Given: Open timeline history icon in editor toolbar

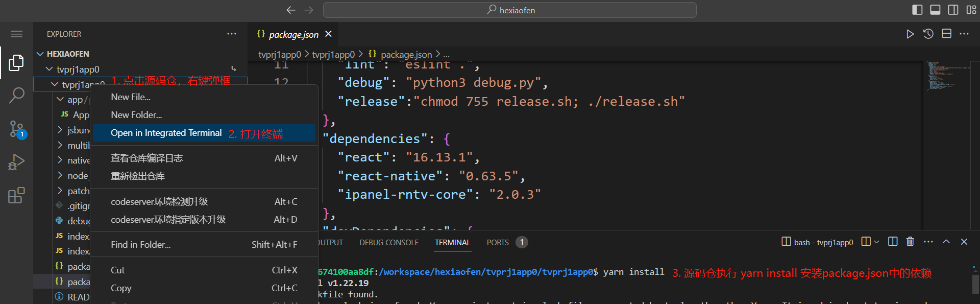Looking at the screenshot, I should point(928,34).
